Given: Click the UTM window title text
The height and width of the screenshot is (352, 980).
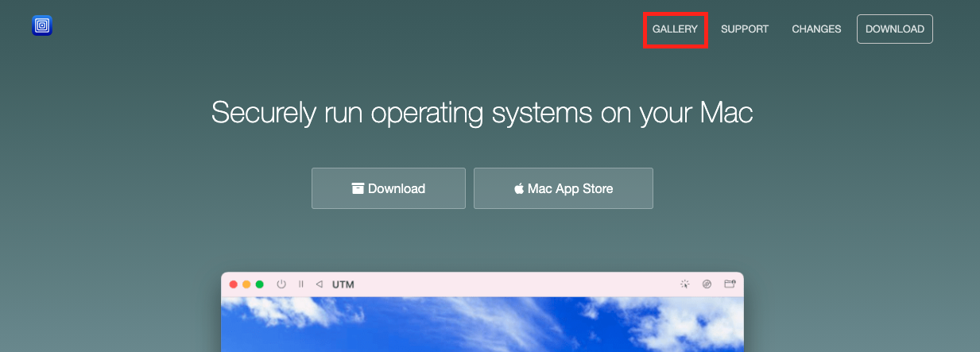Looking at the screenshot, I should 343,284.
